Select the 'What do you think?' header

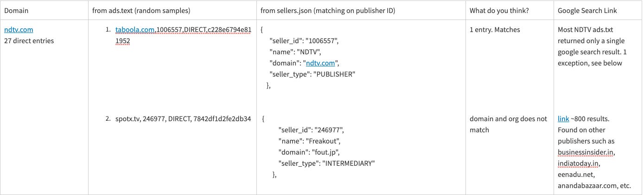499,11
